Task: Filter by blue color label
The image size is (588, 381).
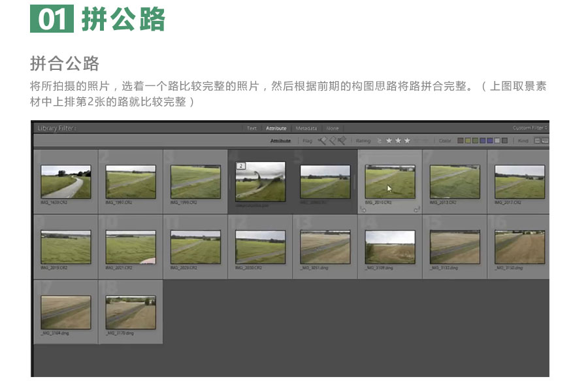Action: [483, 141]
